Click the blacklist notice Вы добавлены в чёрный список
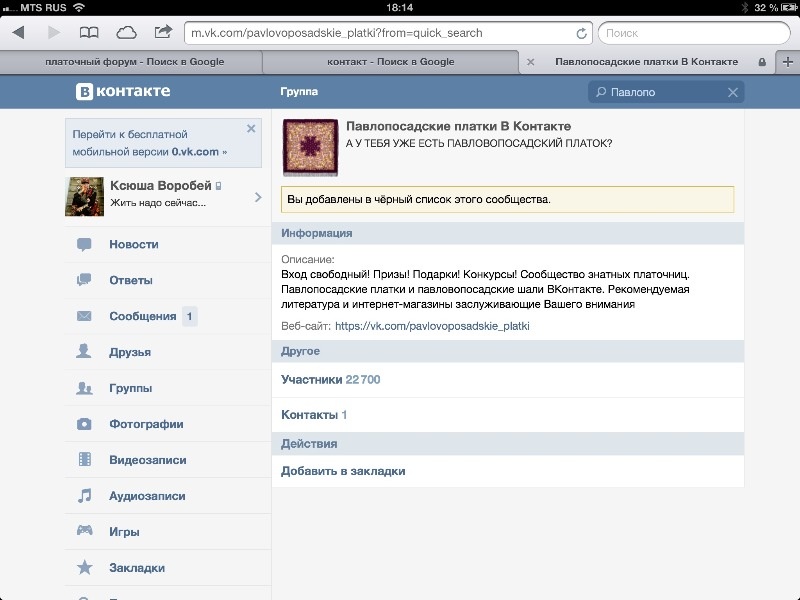The image size is (800, 600). click(x=508, y=199)
